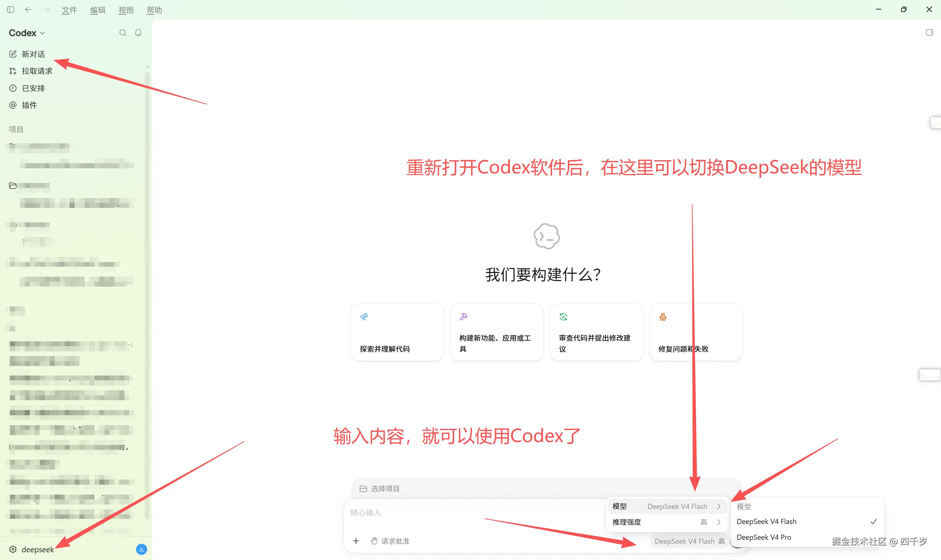941x560 pixels.
Task: Open the DeepSeek V4 Flash 高 model selector
Action: 689,541
